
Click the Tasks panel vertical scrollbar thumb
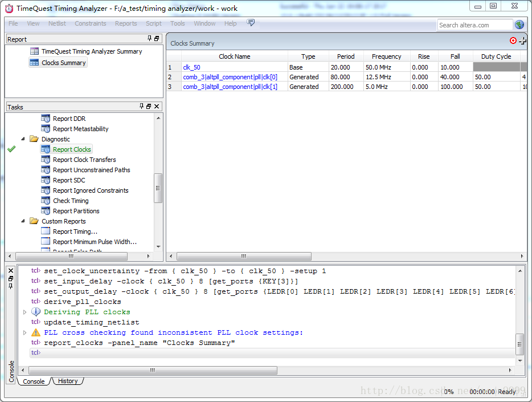tap(158, 188)
